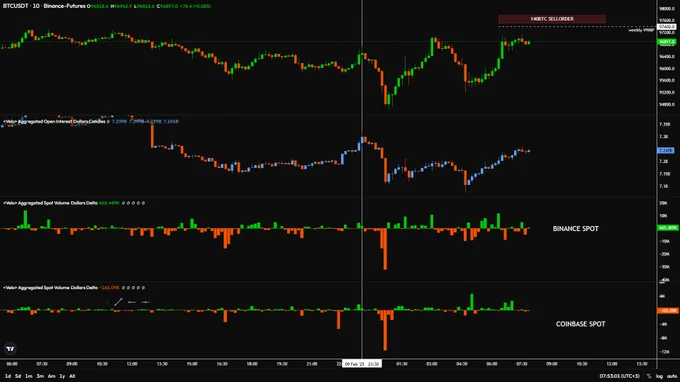Click the 140BTC SELLORDER rectangle annotation
Screen dimensions: 680x382
pos(552,19)
